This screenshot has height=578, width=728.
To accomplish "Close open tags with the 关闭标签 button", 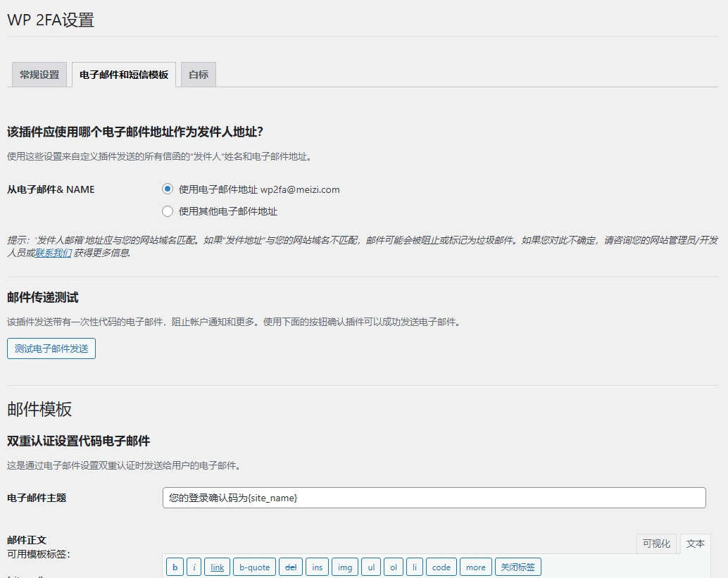I will tap(517, 567).
